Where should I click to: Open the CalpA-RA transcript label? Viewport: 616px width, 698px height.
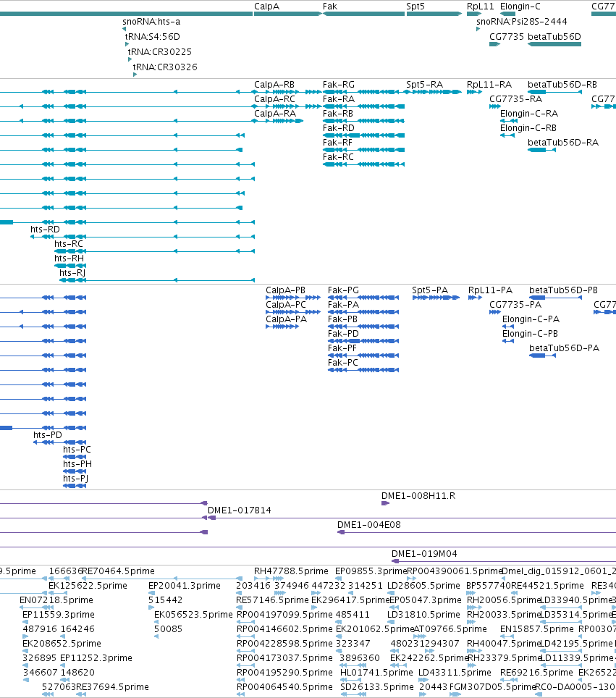pyautogui.click(x=275, y=114)
